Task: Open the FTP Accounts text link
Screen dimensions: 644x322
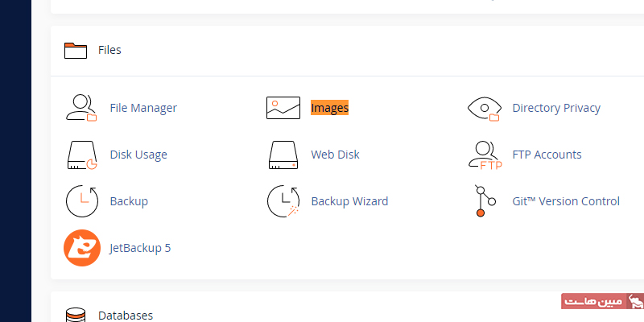Action: click(x=547, y=155)
